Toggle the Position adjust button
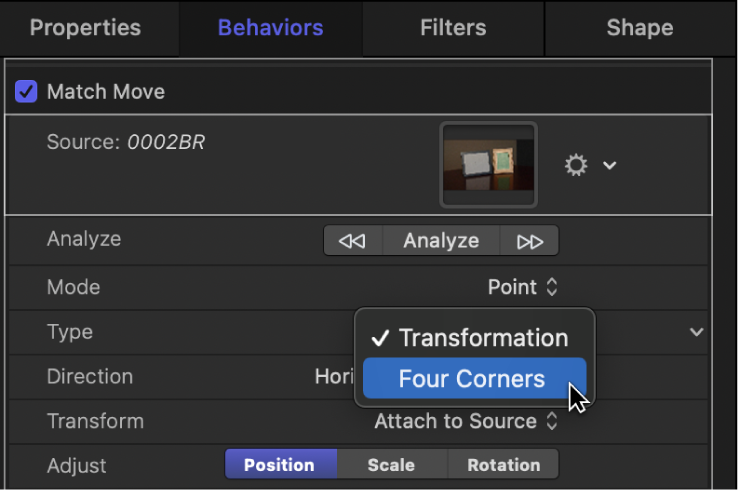This screenshot has width=739, height=492. tap(280, 465)
